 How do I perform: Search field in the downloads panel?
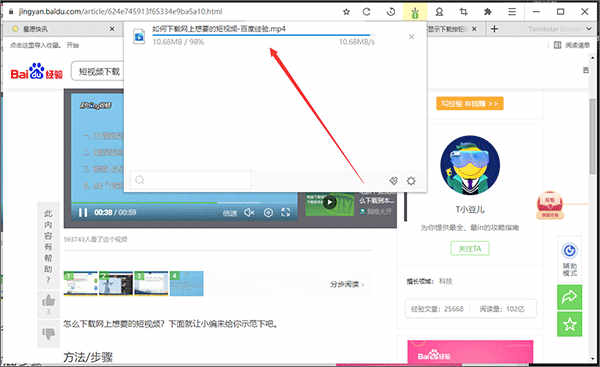(x=191, y=179)
